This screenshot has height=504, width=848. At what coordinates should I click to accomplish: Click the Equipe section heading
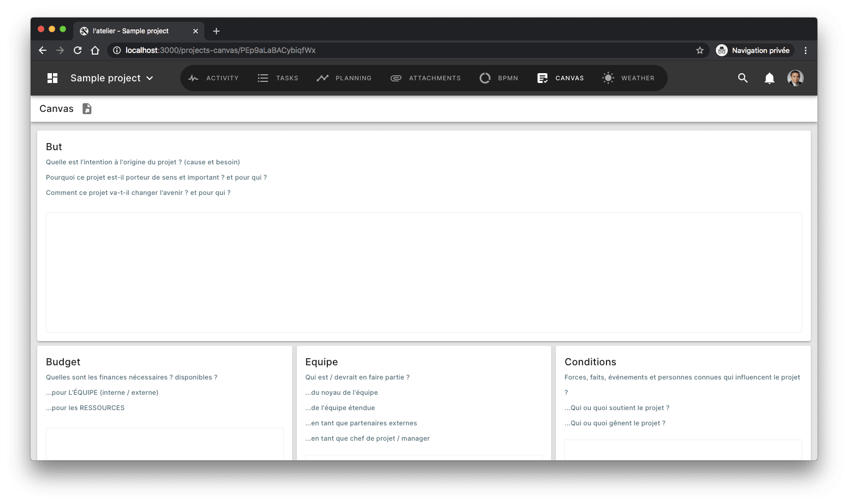321,362
